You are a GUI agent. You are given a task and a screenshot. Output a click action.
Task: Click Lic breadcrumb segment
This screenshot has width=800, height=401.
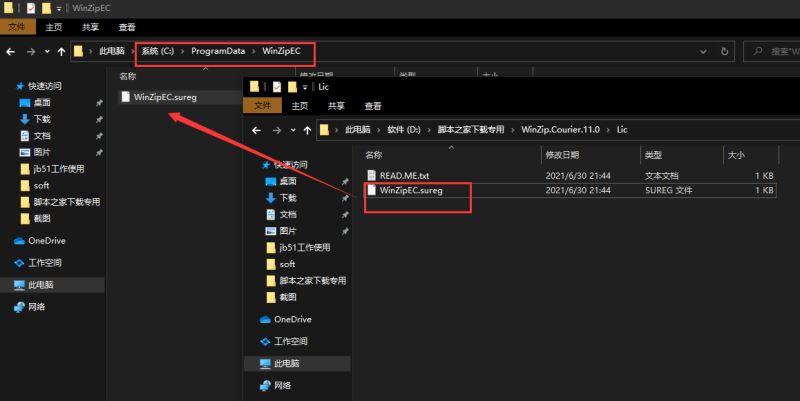pyautogui.click(x=621, y=130)
